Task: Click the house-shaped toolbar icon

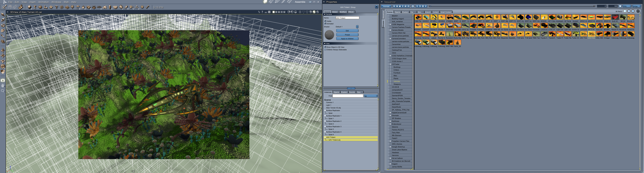Action: (x=105, y=7)
